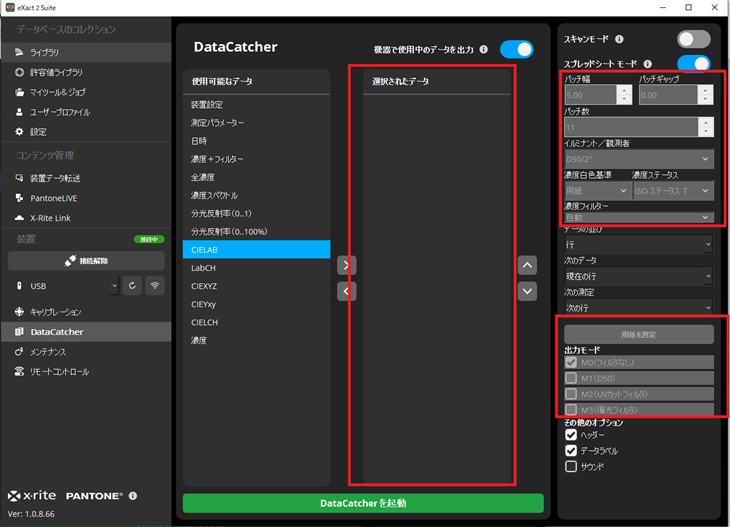The height and width of the screenshot is (527, 730).
Task: Click the DataCatcher sidebar icon
Action: tap(19, 331)
